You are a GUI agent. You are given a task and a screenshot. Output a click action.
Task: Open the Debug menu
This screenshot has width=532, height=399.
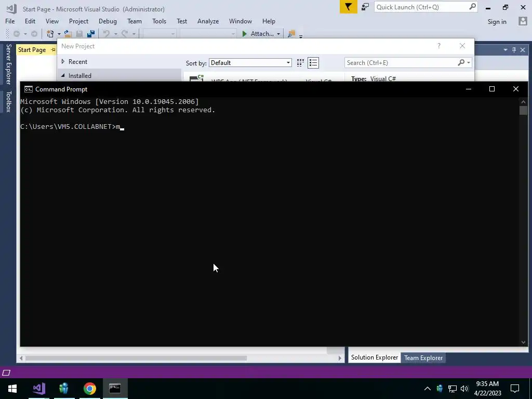tap(108, 21)
